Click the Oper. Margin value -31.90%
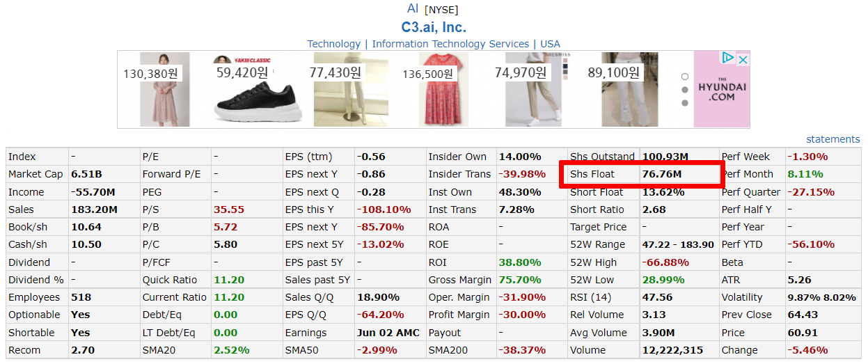868x364 pixels. click(523, 297)
